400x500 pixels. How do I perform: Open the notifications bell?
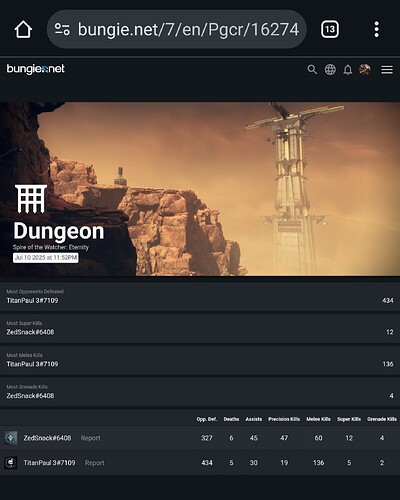point(348,70)
